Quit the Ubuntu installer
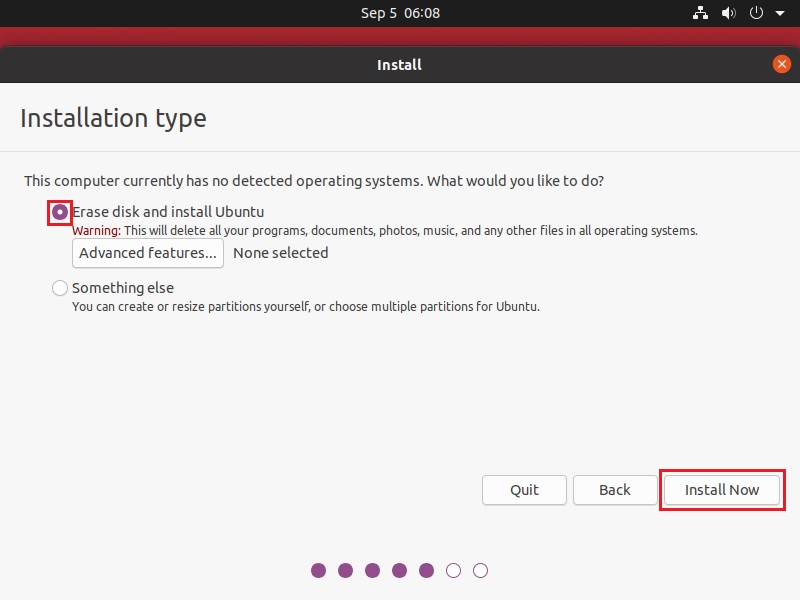Screen dimensions: 800x600 (x=524, y=490)
